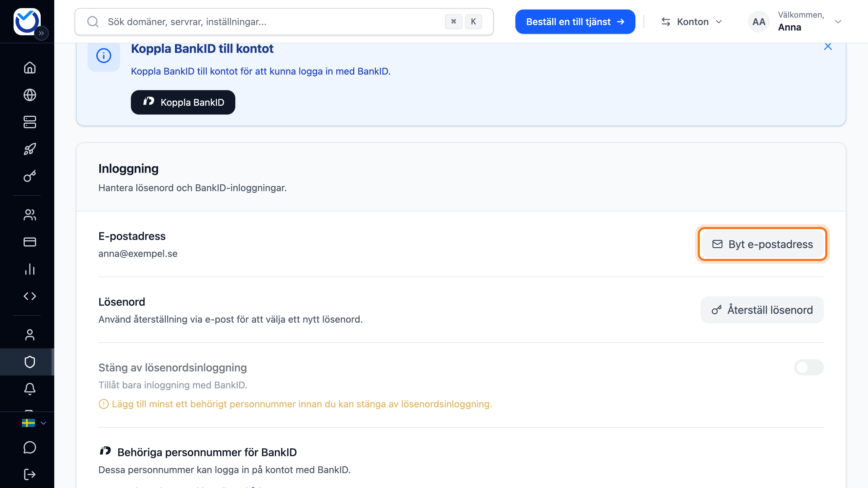
Task: Open the domains globe icon in sidebar
Action: pos(30,95)
